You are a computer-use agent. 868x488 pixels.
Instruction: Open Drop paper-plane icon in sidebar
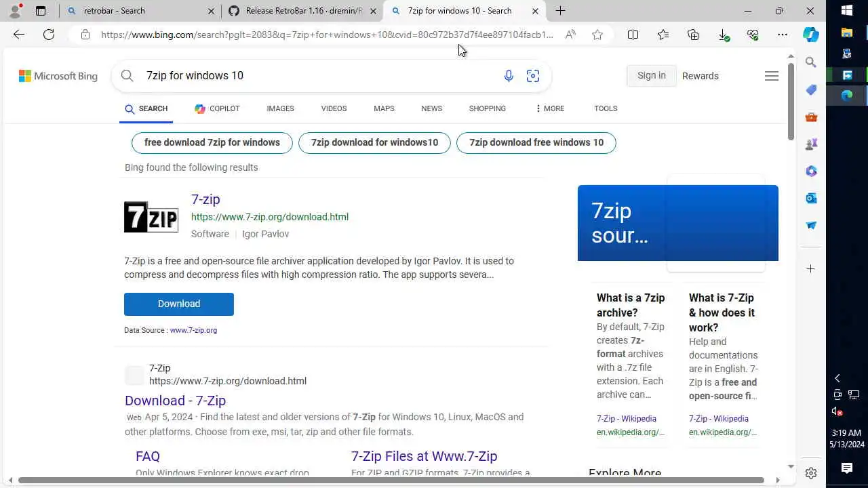[811, 225]
